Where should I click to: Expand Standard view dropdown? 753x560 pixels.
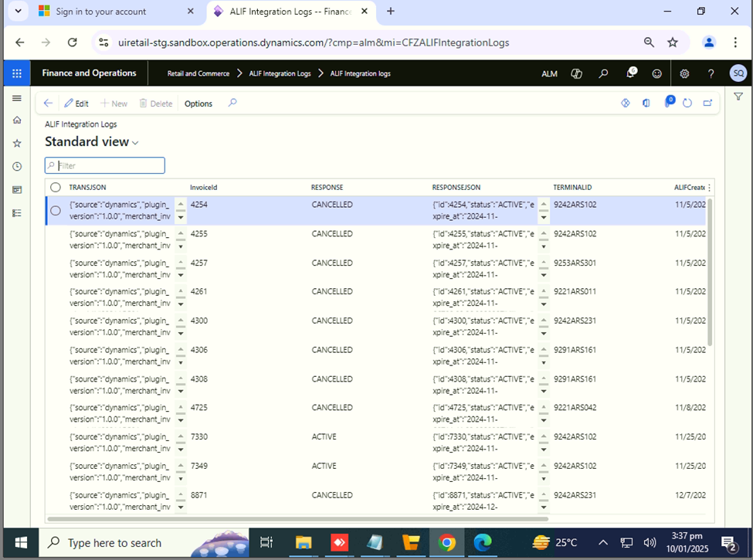(x=135, y=143)
